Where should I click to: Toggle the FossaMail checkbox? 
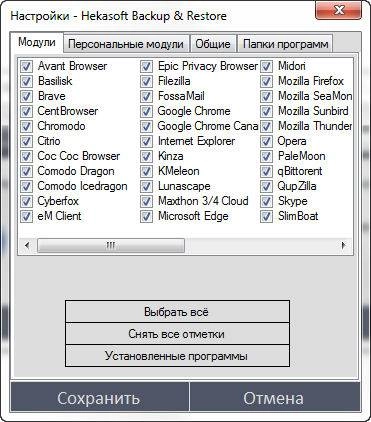click(146, 96)
